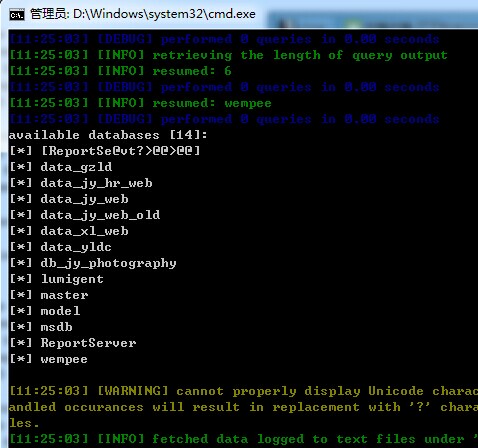Click the line 'retrieving the length of query output'
Viewport: 478px width, 448px height.
228,55
